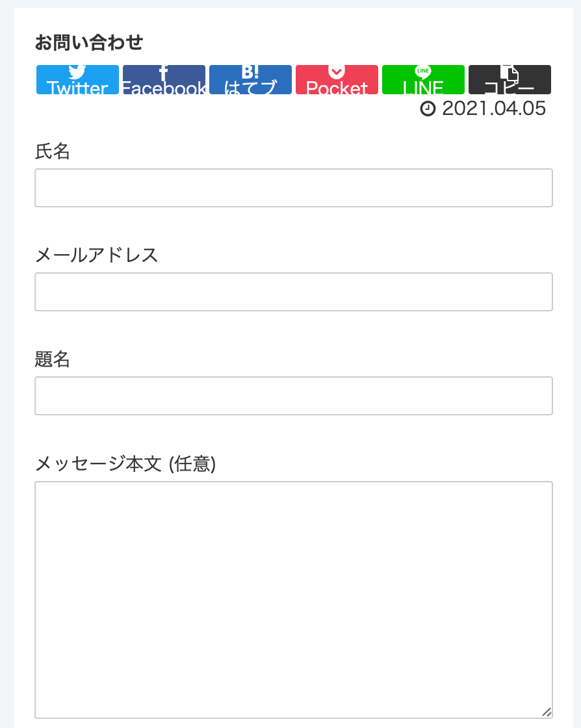Image resolution: width=581 pixels, height=728 pixels.
Task: Click into the メールアドレス input box
Action: [x=294, y=292]
